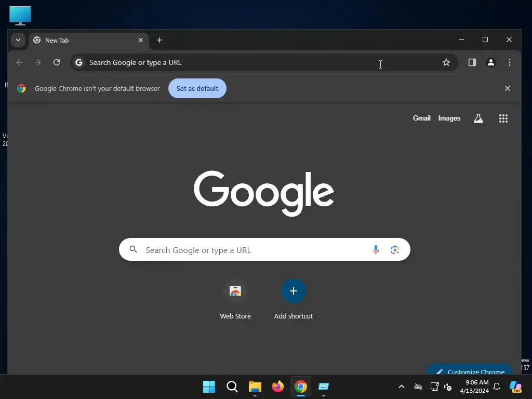Open Windows taskbar Search
Image resolution: width=532 pixels, height=399 pixels.
click(232, 387)
